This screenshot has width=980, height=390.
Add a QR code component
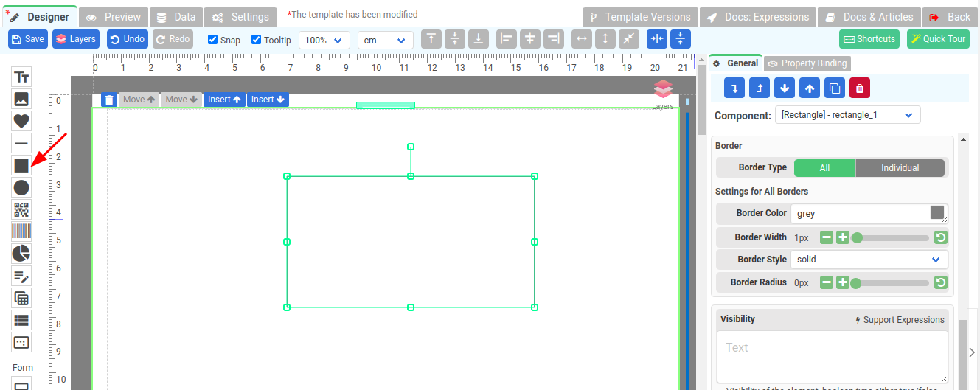21,209
